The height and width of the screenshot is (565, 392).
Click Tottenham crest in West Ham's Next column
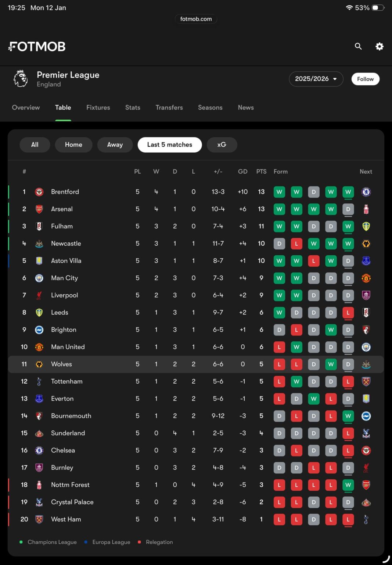[366, 519]
